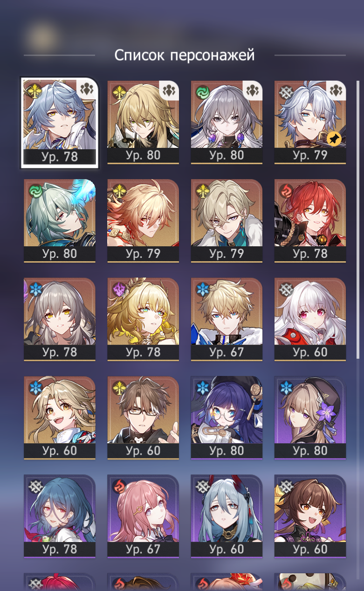Click team icon on the selected Ур. 78 card
Viewport: 364px width, 591px height.
click(86, 90)
